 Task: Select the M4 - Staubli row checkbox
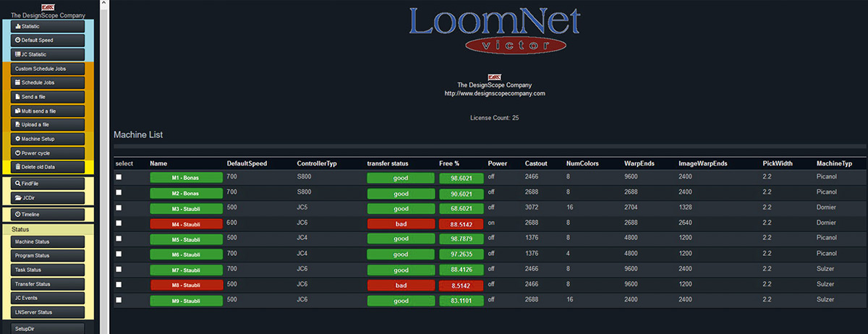119,224
